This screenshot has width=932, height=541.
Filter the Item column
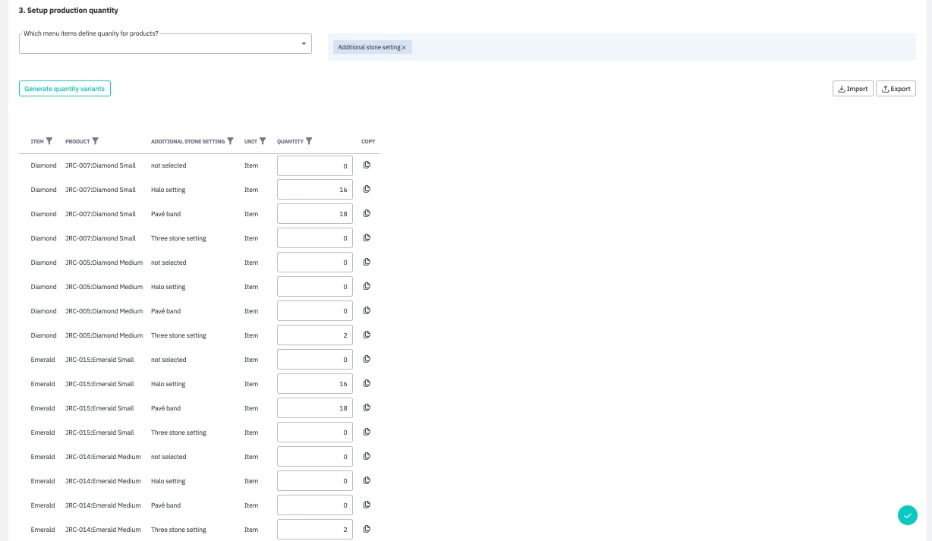[49, 141]
